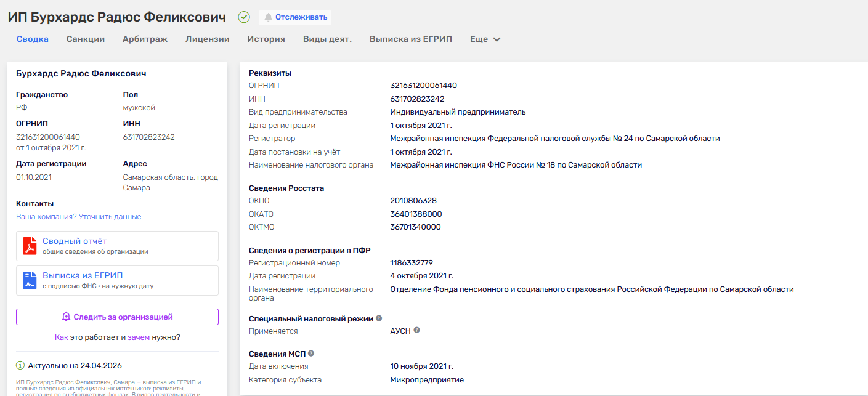868x396 pixels.
Task: Open the История tab
Action: [x=266, y=39]
